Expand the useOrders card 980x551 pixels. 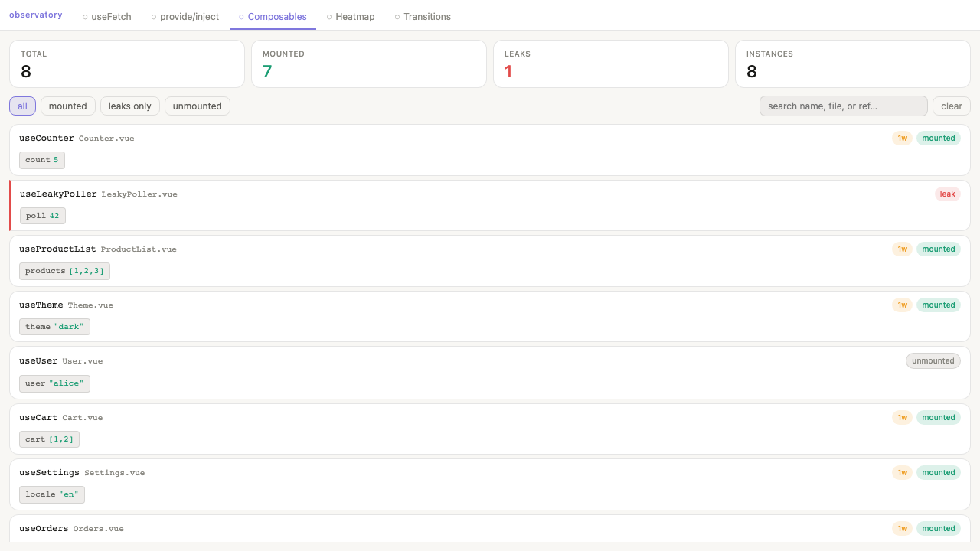coord(490,528)
